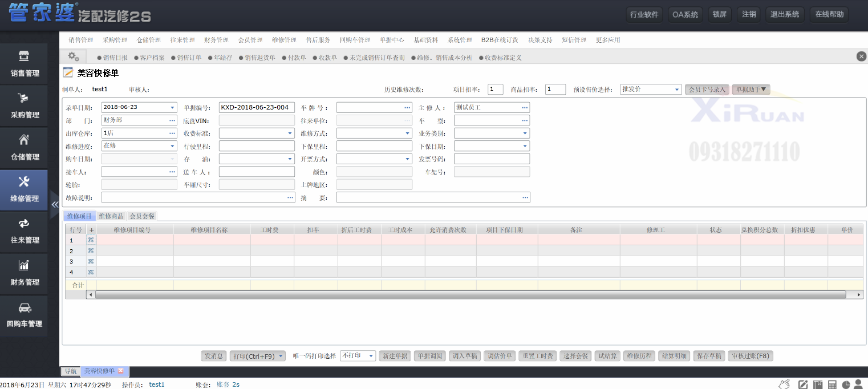Click 锁屏 lock screen button
The height and width of the screenshot is (389, 868).
click(x=719, y=14)
